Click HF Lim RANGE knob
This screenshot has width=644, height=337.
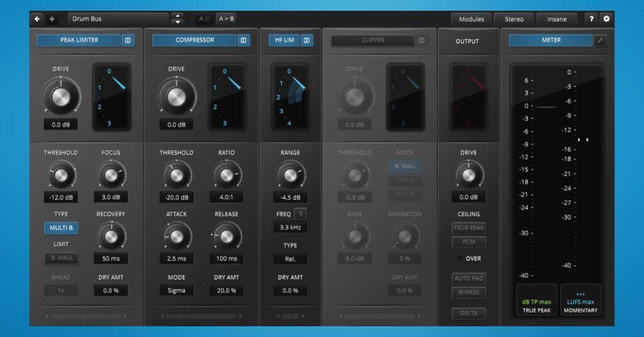(290, 175)
